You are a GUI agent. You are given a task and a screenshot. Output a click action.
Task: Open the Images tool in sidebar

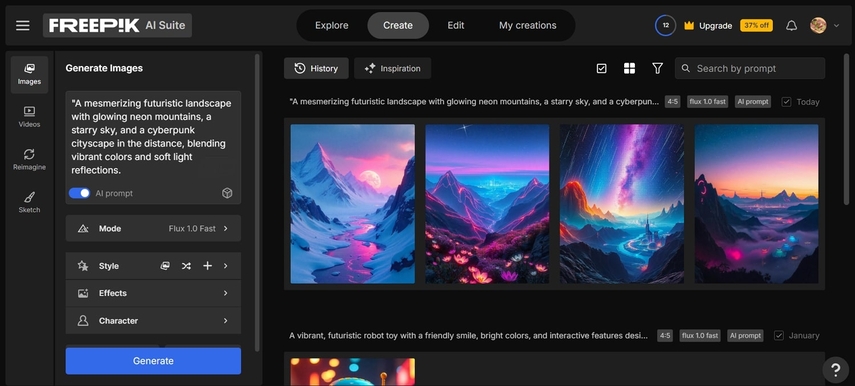click(x=29, y=75)
